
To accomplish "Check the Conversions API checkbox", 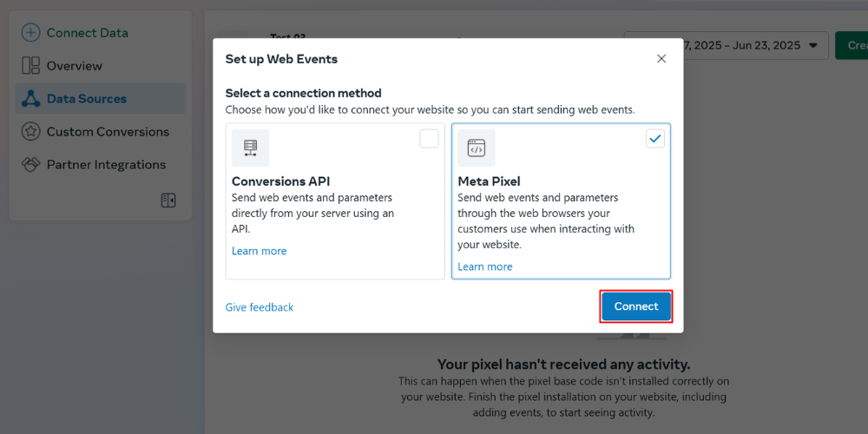I will (x=429, y=139).
